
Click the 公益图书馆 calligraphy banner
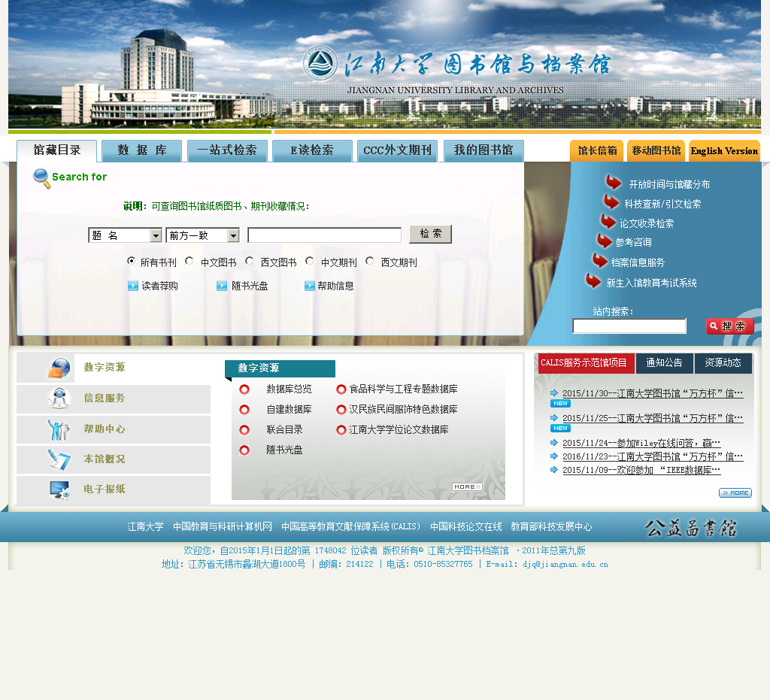pos(691,528)
